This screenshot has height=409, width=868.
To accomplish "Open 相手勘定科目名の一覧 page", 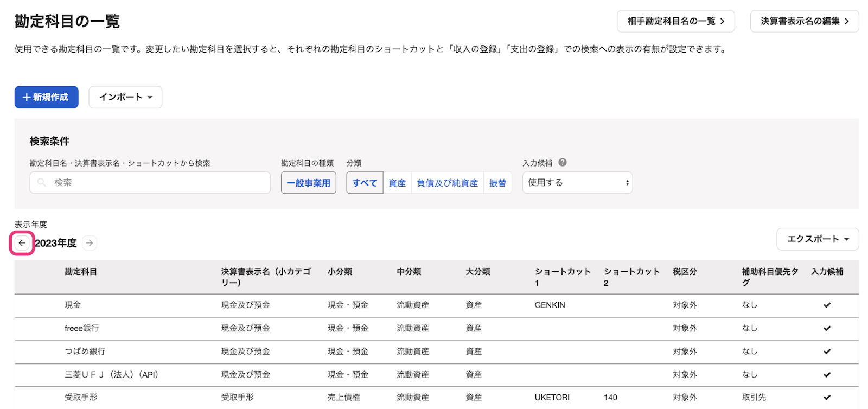I will coord(676,21).
